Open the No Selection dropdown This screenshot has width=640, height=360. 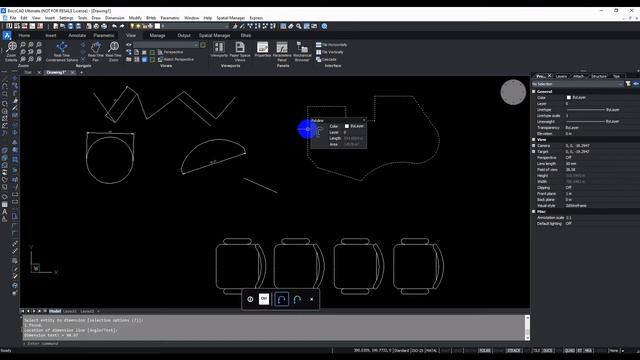(x=577, y=84)
